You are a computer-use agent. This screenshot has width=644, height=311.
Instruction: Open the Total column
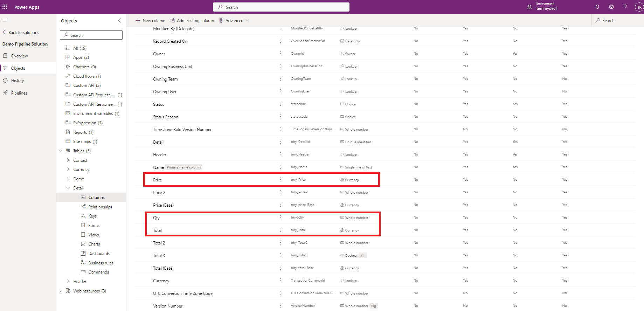click(157, 230)
